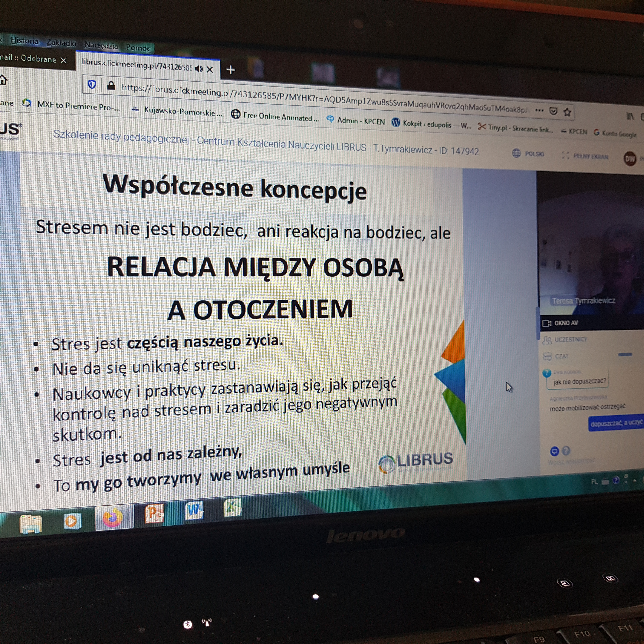Click the Wpisz wiadomość chat input
644x644 pixels.
(x=571, y=461)
